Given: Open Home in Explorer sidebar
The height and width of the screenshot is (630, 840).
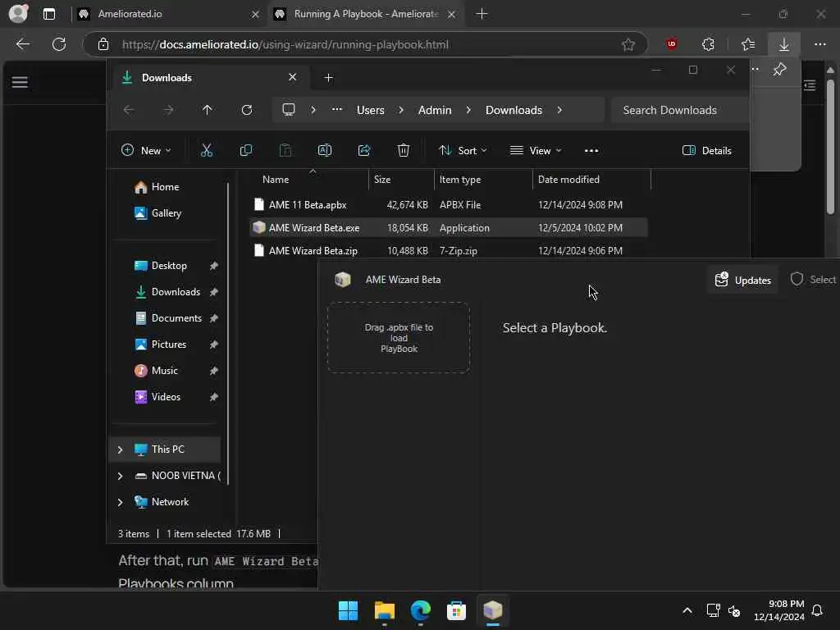Looking at the screenshot, I should (165, 187).
